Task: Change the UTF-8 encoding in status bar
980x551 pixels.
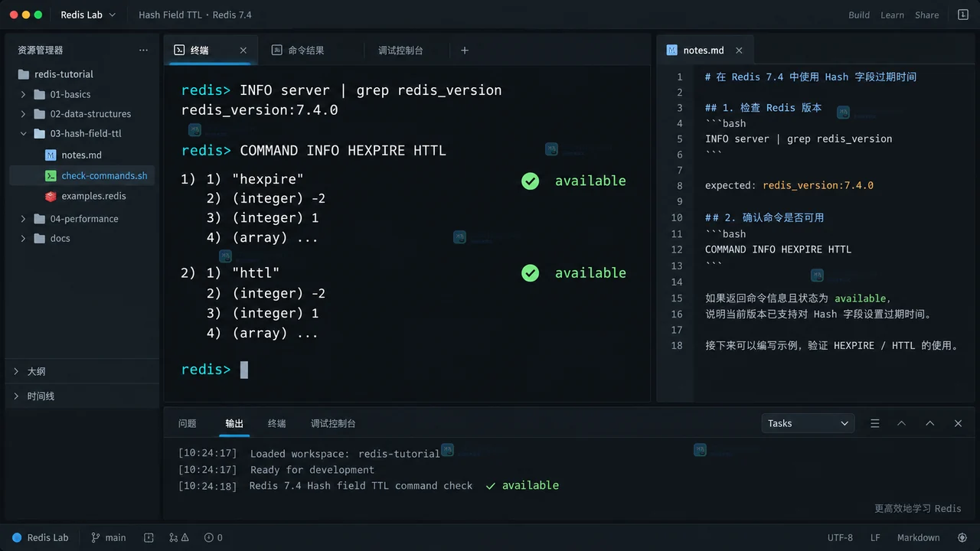Action: tap(840, 538)
